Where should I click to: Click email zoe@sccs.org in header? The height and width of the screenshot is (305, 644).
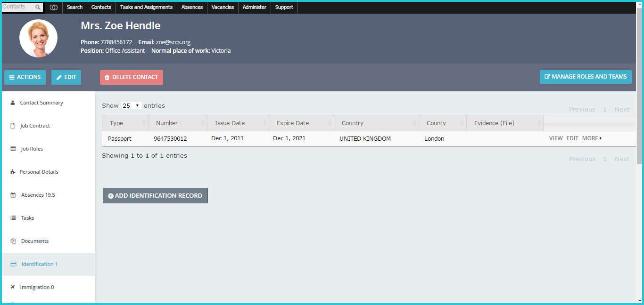click(173, 42)
